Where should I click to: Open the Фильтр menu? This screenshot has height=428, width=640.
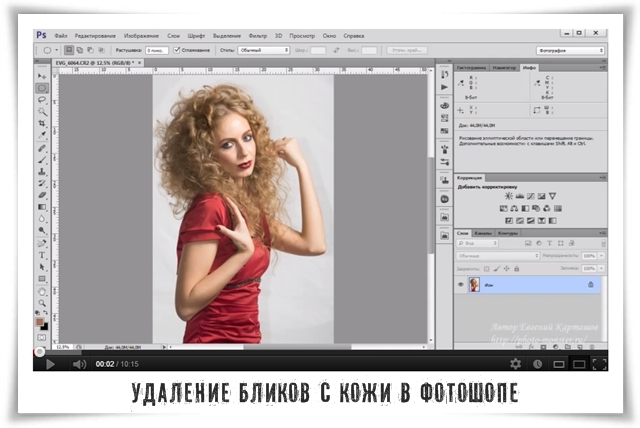(x=258, y=36)
